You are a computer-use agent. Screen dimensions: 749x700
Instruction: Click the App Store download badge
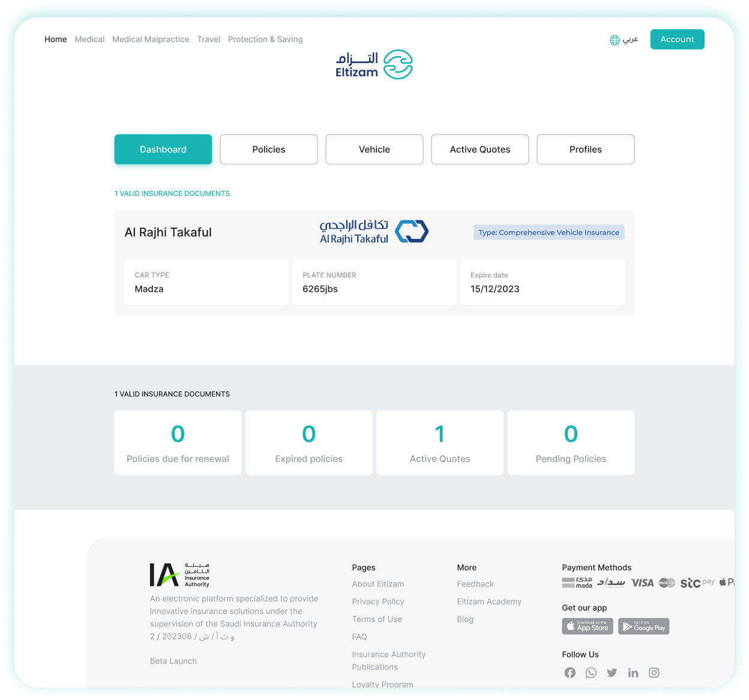coord(588,626)
